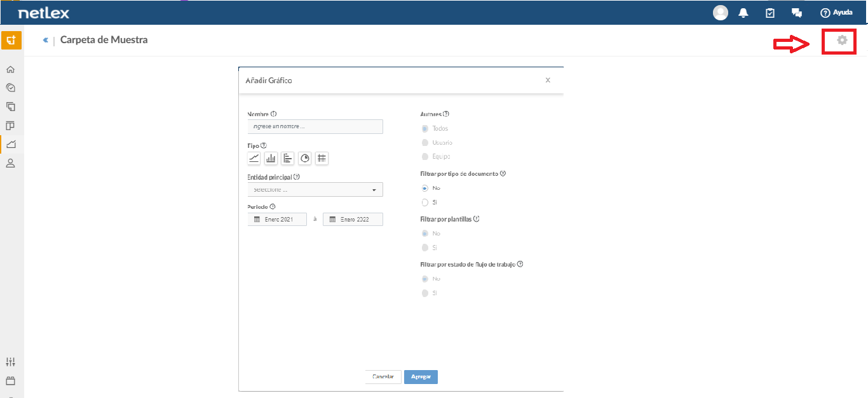The width and height of the screenshot is (868, 398).
Task: Click the orange new document button
Action: coord(11,40)
